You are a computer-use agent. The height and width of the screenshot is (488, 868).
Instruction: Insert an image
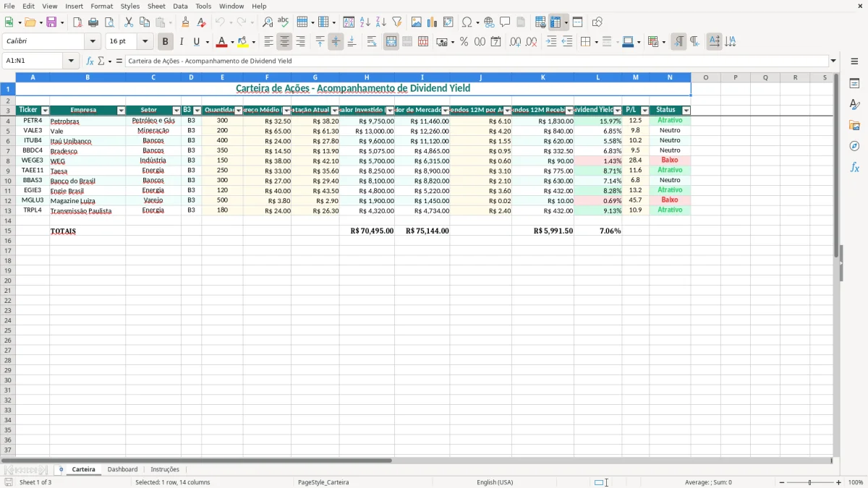coord(417,22)
